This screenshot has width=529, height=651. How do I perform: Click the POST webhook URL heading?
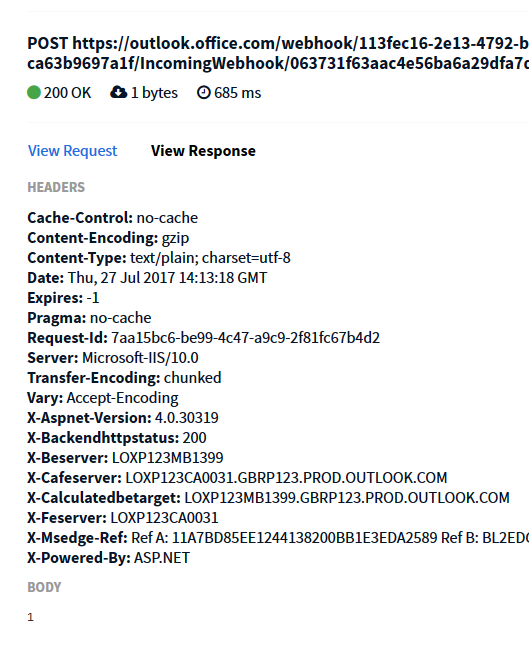tap(278, 53)
